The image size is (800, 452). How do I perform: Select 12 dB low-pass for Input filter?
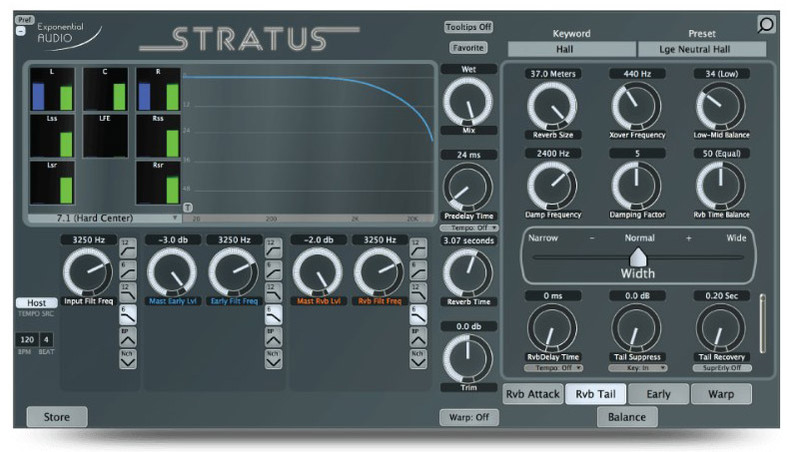128,293
